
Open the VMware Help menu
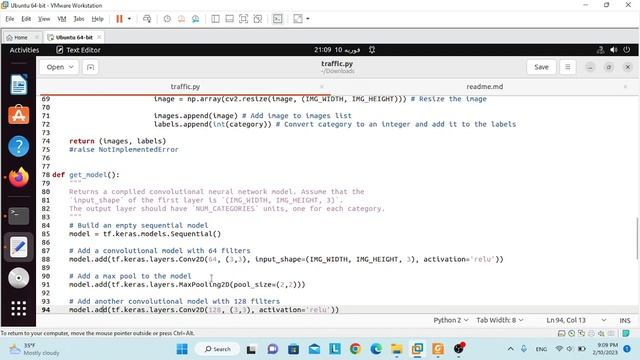click(97, 19)
